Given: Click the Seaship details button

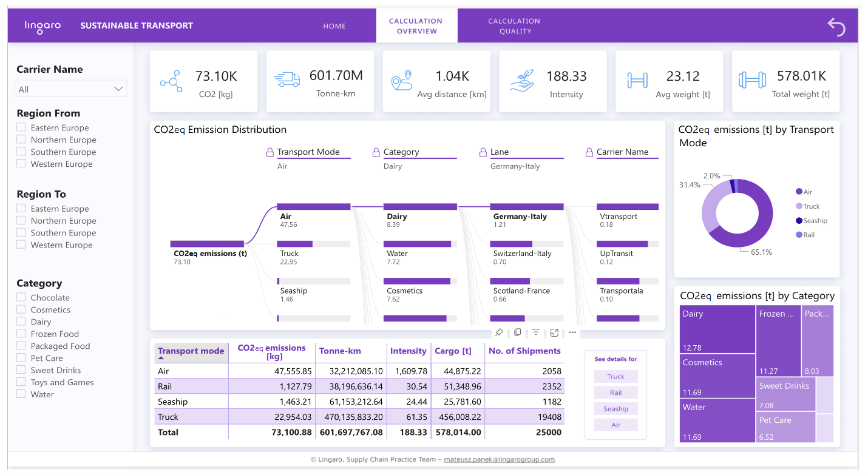Looking at the screenshot, I should 615,409.
